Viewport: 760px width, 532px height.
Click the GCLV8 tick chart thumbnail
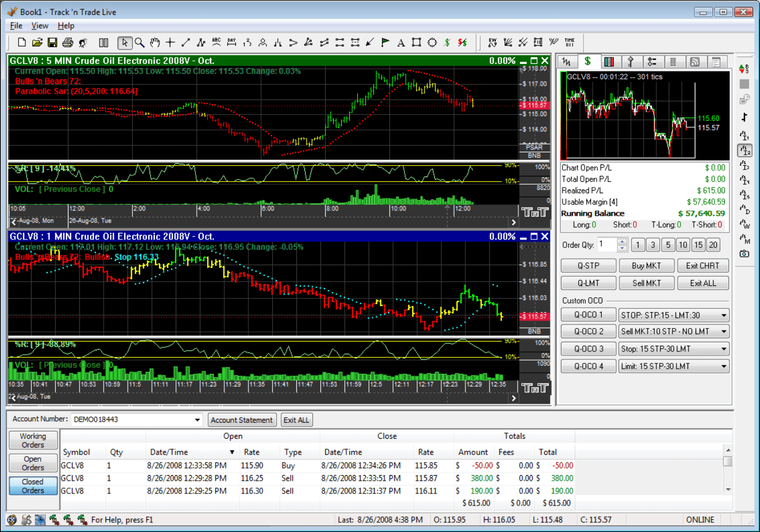click(644, 115)
